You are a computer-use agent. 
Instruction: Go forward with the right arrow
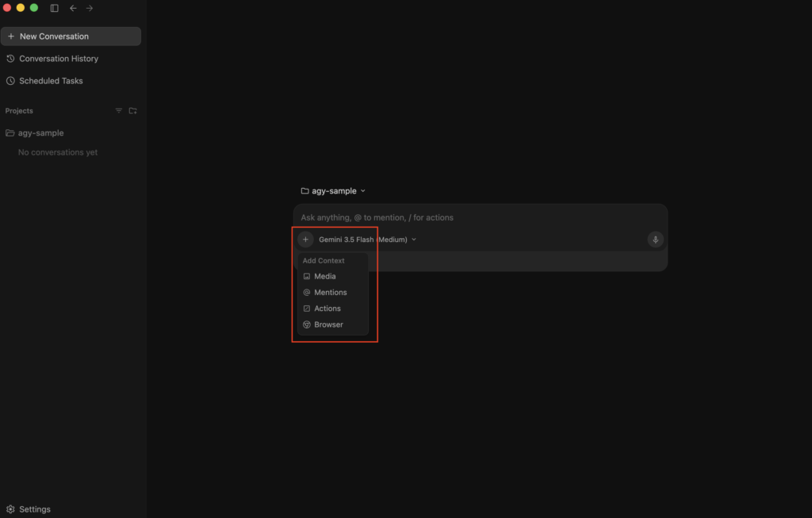click(90, 8)
